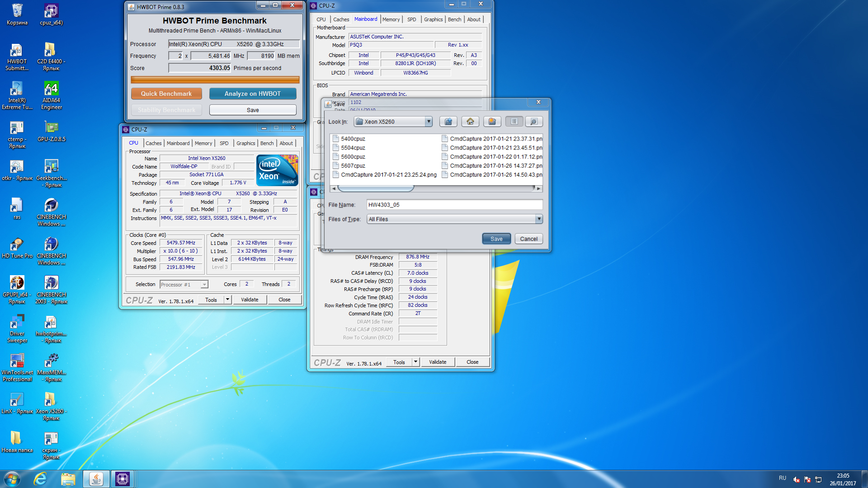Open the Processor #1 selection dropdown
This screenshot has width=868, height=488.
pos(184,285)
